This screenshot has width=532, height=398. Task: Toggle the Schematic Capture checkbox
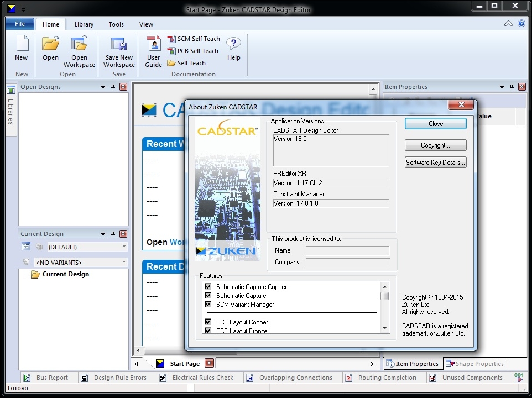[x=208, y=295]
